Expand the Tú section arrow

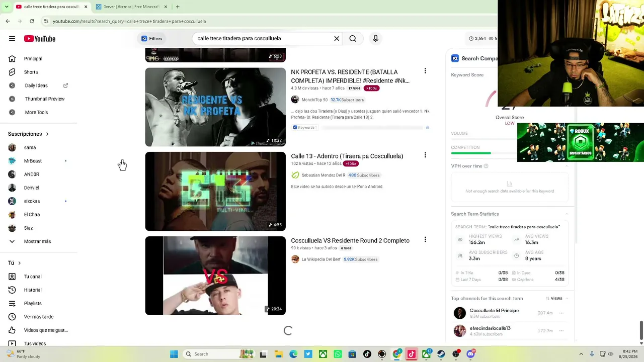tap(19, 263)
